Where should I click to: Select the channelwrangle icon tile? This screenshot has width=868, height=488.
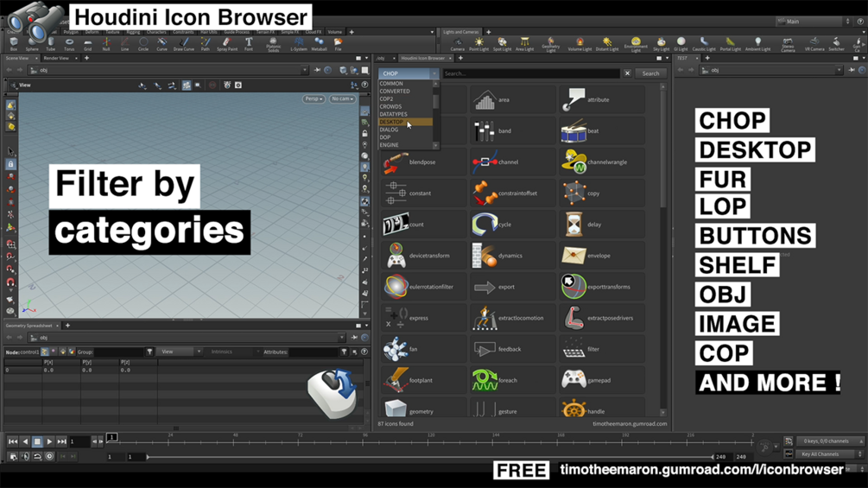(x=602, y=162)
